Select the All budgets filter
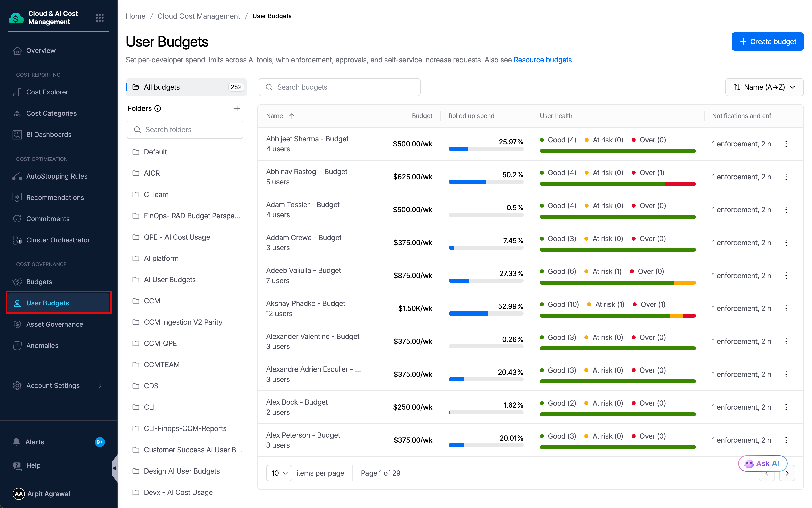812x508 pixels. coord(187,87)
